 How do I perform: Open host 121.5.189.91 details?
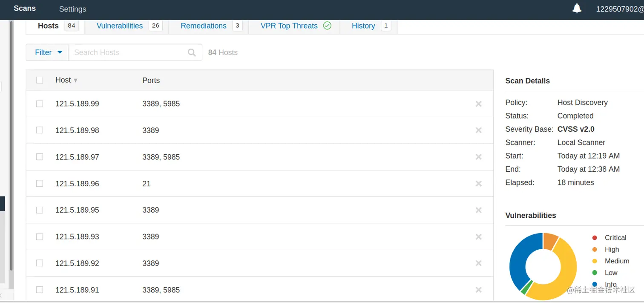coord(77,290)
